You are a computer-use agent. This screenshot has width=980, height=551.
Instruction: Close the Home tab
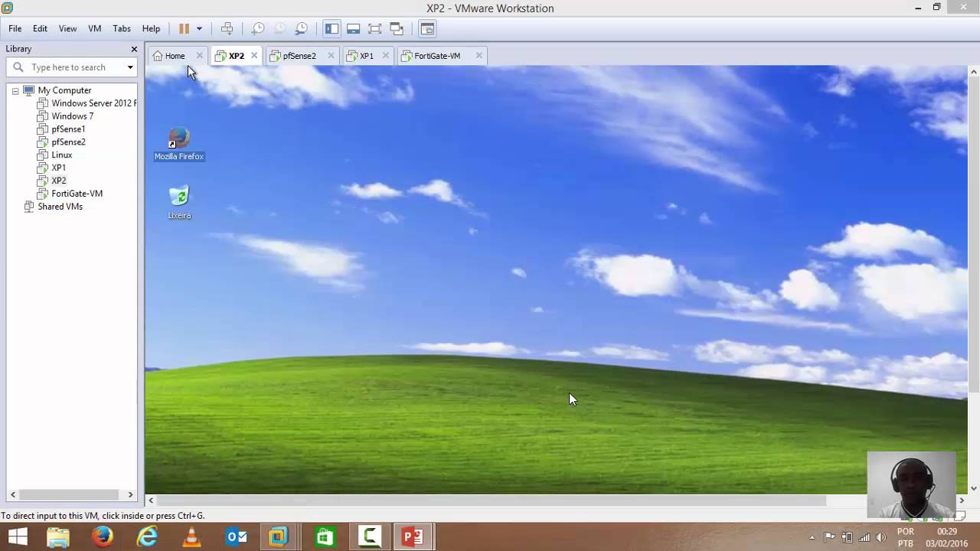(x=199, y=55)
